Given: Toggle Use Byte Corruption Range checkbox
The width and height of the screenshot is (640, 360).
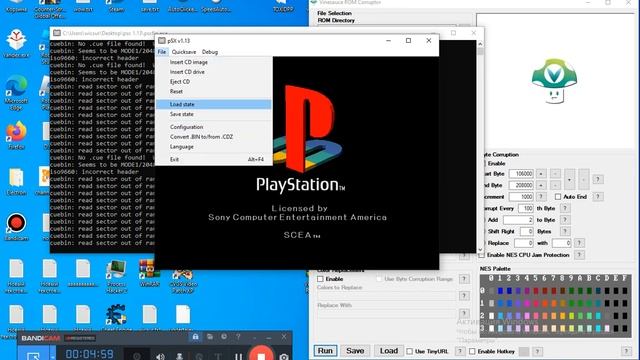Looking at the screenshot, I should coord(379,279).
